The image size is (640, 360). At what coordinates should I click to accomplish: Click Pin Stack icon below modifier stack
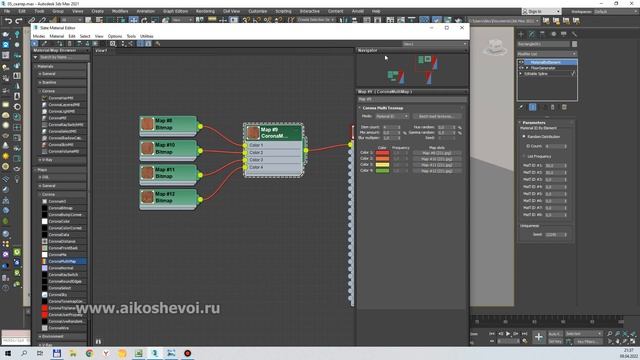click(522, 107)
